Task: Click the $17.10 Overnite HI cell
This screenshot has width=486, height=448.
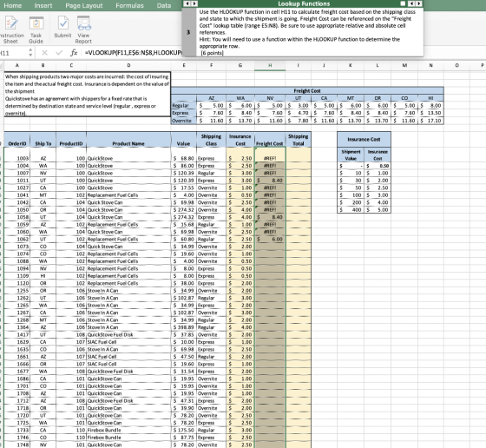Action: tap(430, 121)
